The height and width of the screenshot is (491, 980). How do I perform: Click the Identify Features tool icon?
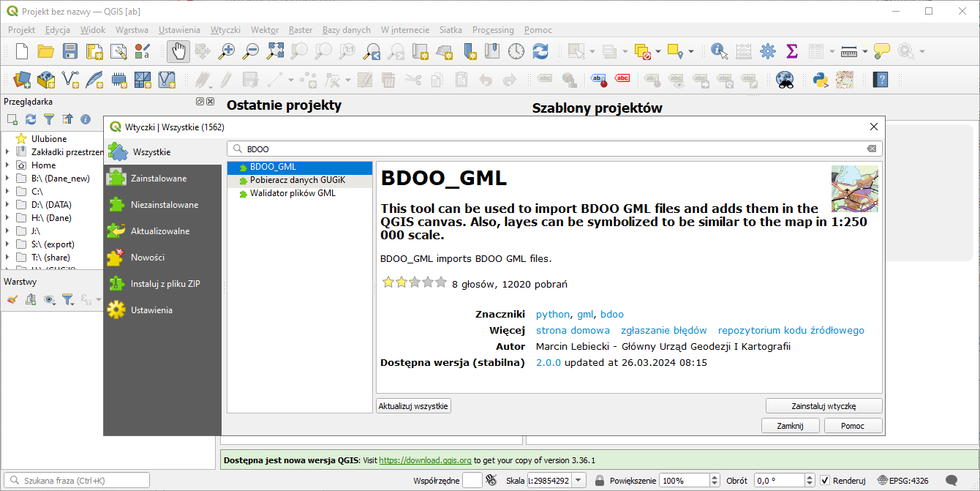tap(719, 51)
